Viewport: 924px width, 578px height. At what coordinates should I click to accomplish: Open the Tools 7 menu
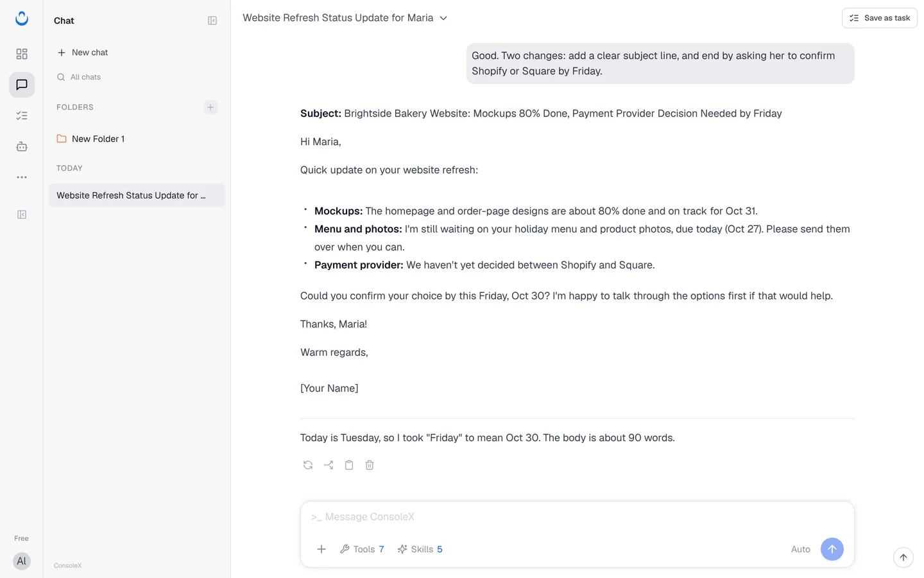click(x=362, y=549)
